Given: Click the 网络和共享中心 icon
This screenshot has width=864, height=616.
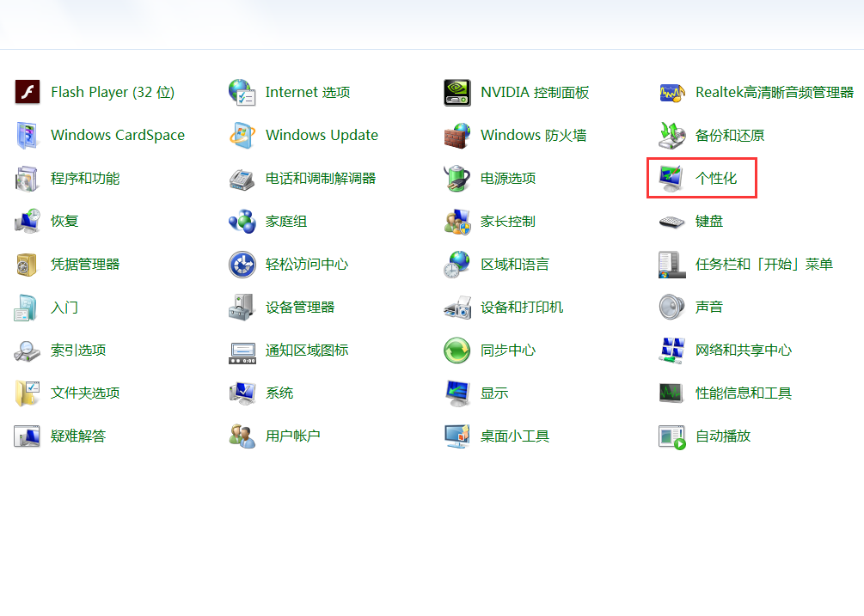Looking at the screenshot, I should (x=671, y=350).
